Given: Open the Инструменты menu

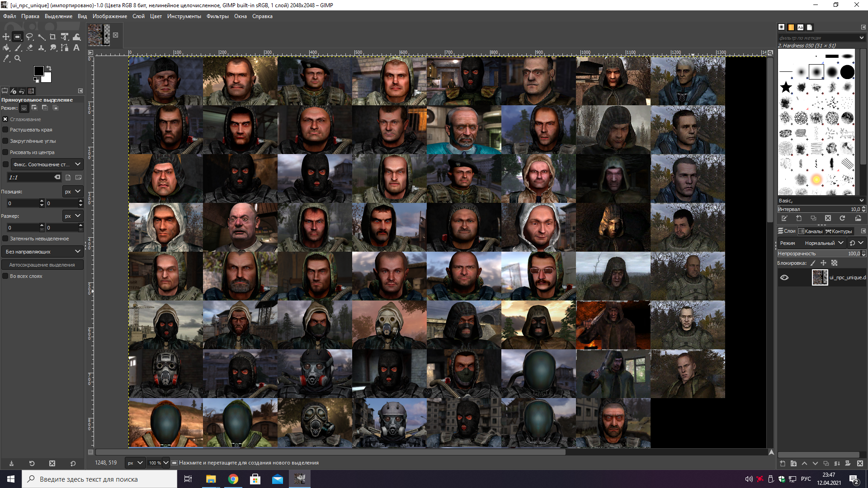Looking at the screenshot, I should (x=184, y=16).
